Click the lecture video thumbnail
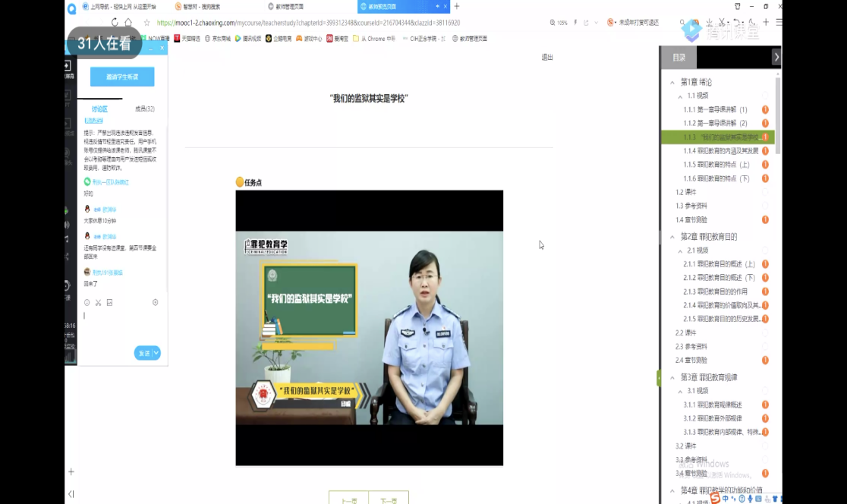The image size is (847, 504). click(x=369, y=327)
